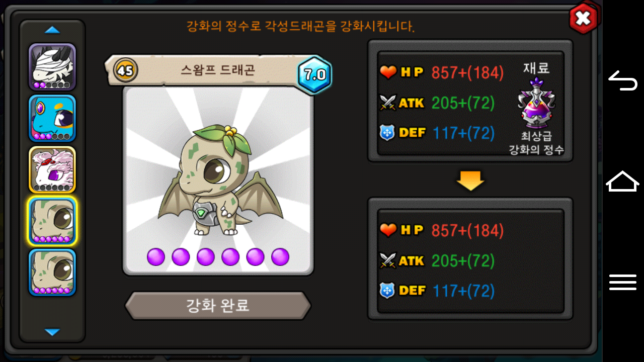Tap the up arrow above dragon list
Screen dimensions: 644x362
point(52,30)
